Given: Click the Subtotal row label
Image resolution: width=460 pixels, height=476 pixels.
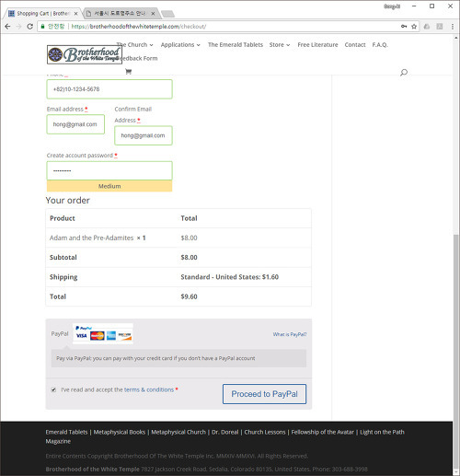Looking at the screenshot, I should tap(63, 258).
